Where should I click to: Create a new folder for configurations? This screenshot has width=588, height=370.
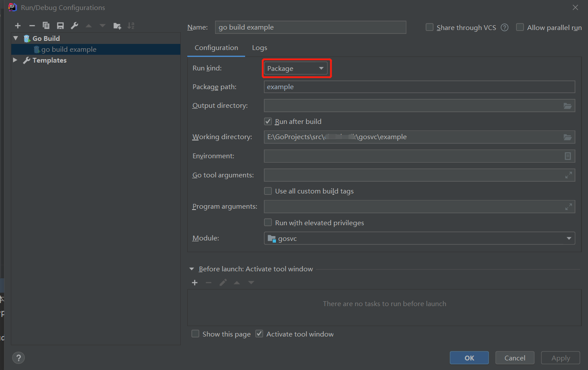pos(117,26)
